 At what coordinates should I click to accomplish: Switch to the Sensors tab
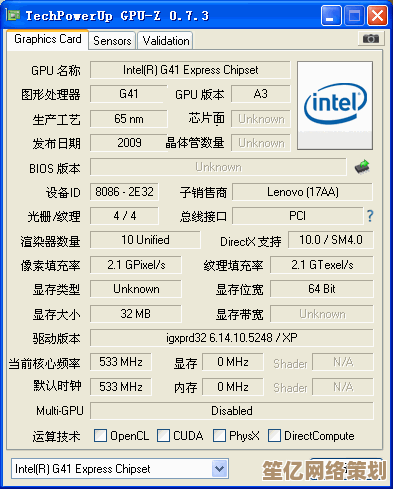[x=112, y=41]
